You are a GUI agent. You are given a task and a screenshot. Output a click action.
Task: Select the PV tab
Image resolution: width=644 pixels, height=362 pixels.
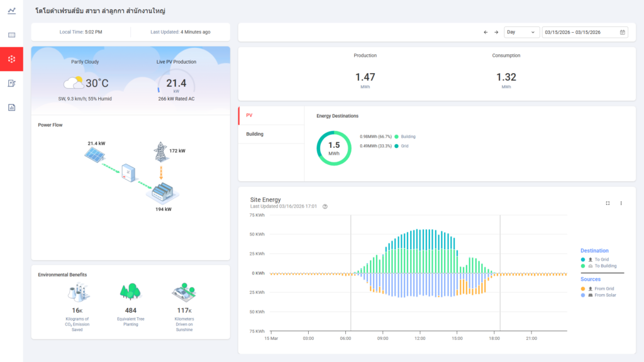tap(250, 115)
